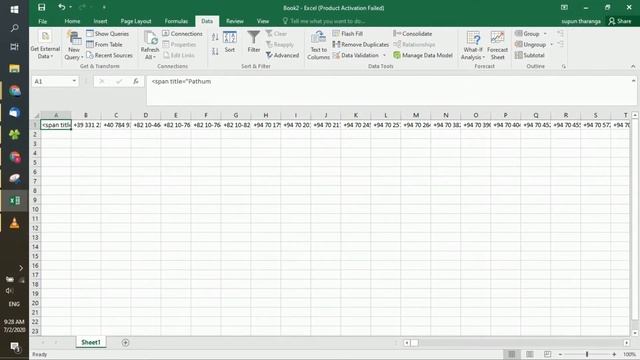Click zoom out minus button

tap(560, 354)
